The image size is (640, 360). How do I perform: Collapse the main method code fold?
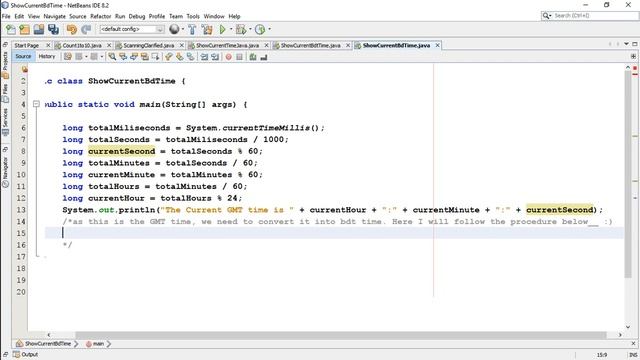tap(36, 104)
